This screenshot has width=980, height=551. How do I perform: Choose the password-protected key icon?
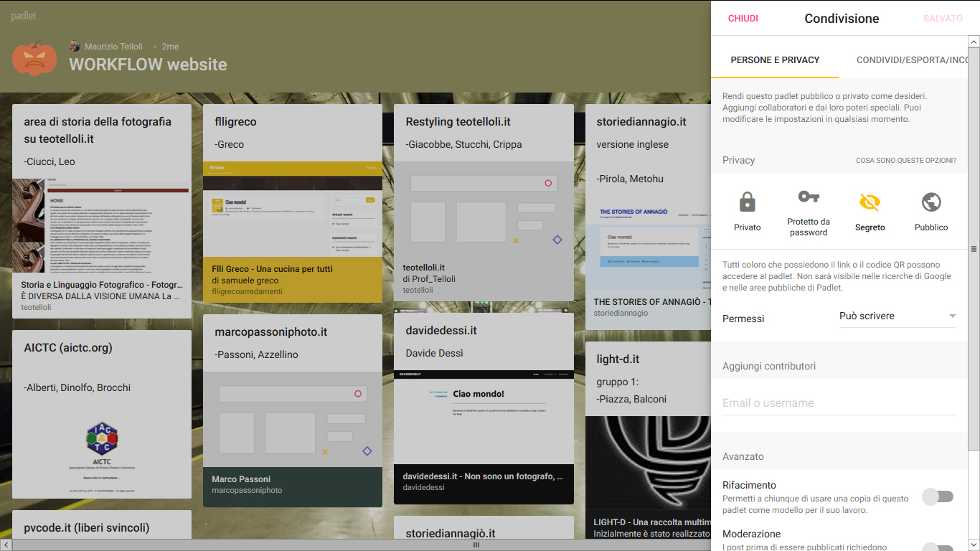[x=809, y=197]
